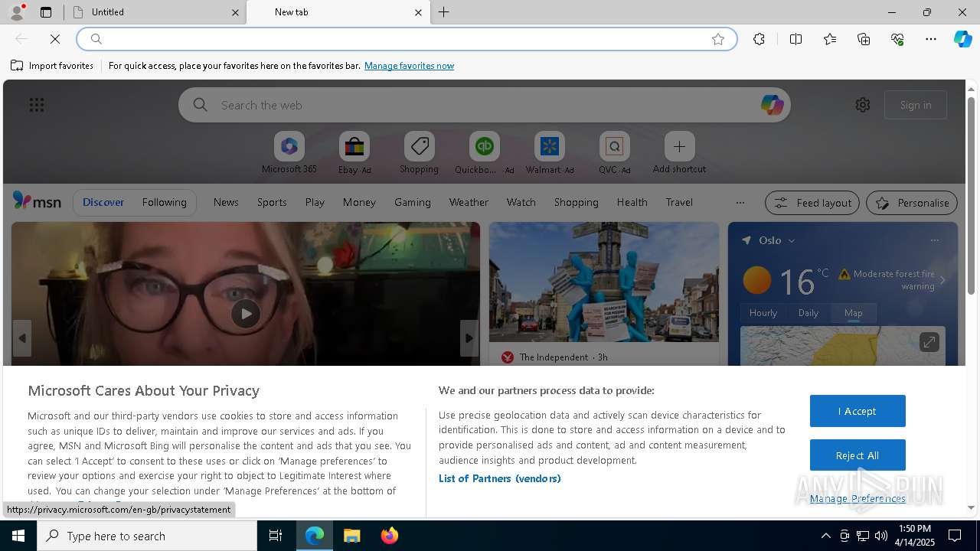Open the apps grid launcher
The image size is (980, 551).
coord(37,105)
